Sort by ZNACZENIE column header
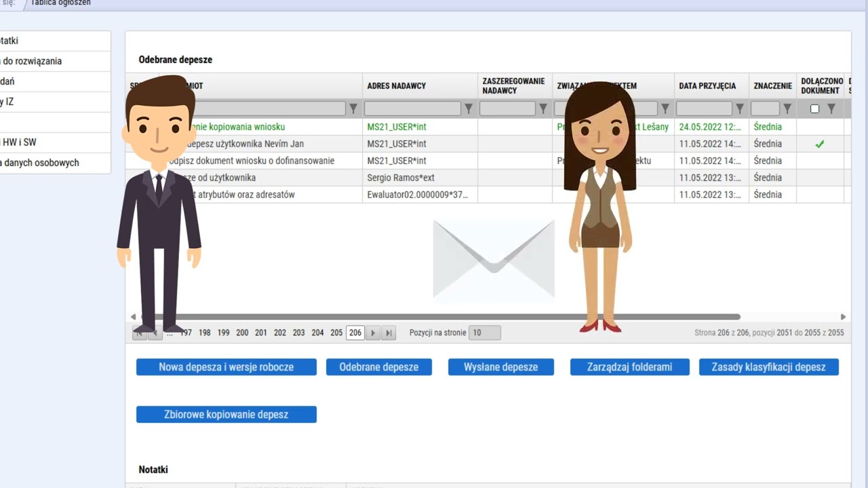Image resolution: width=868 pixels, height=488 pixels. [773, 86]
